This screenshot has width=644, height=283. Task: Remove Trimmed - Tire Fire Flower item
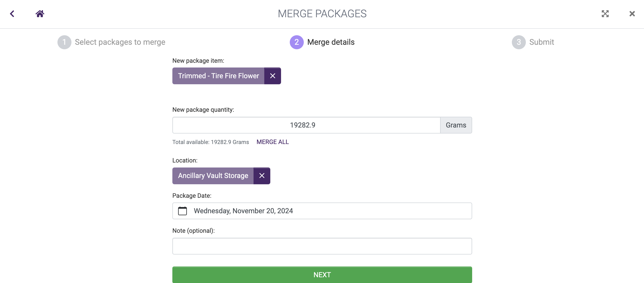click(273, 76)
